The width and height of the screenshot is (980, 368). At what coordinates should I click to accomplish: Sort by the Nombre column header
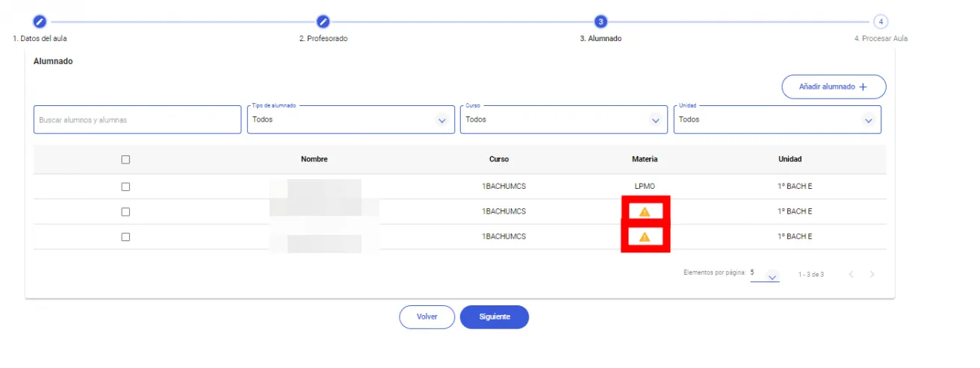(314, 160)
